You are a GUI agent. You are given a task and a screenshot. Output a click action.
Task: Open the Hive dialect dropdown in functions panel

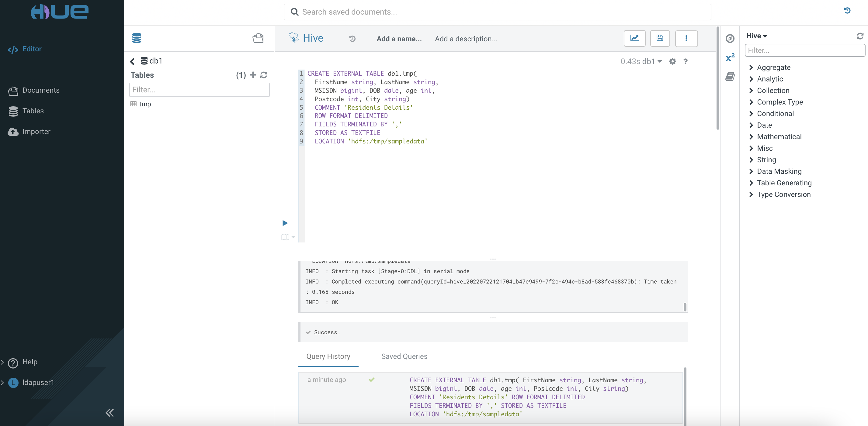coord(756,36)
